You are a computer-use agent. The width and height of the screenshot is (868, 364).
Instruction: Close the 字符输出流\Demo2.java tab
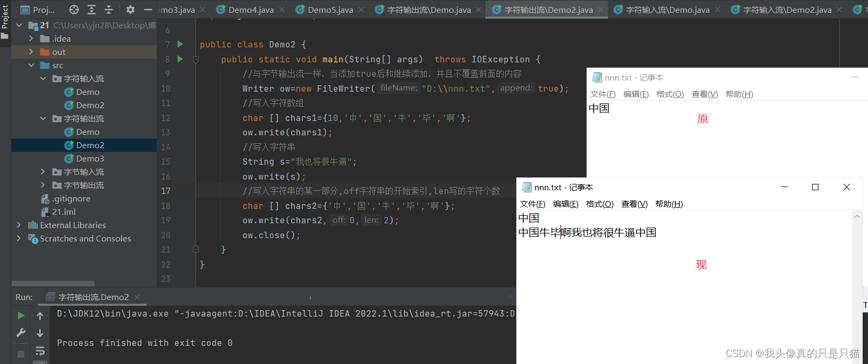[601, 10]
